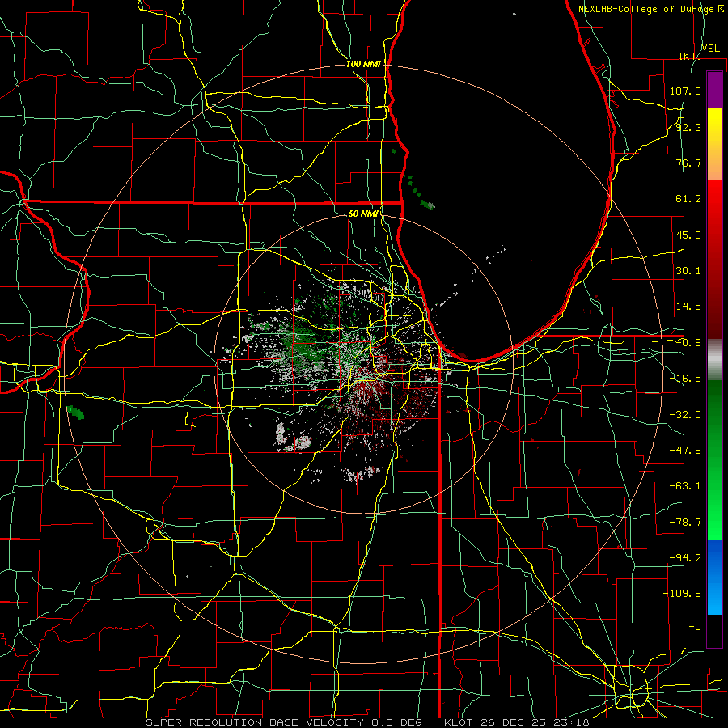Click the -0.9 velocity scale value

click(x=688, y=343)
